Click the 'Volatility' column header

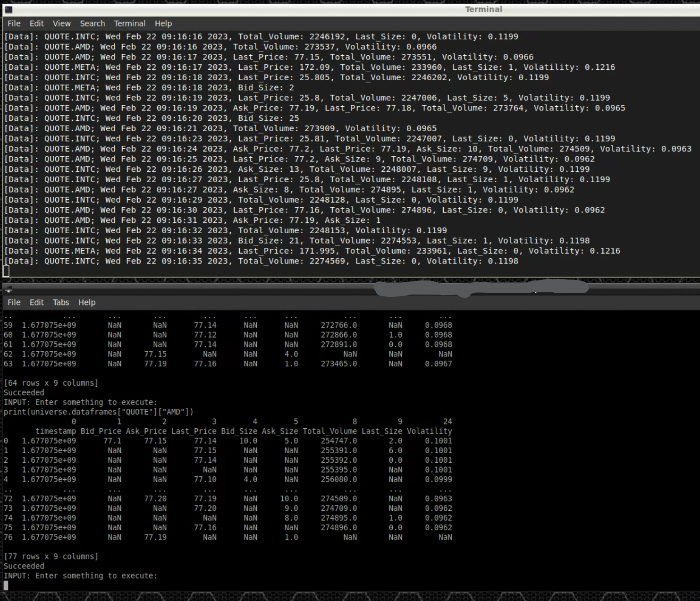pyautogui.click(x=430, y=432)
